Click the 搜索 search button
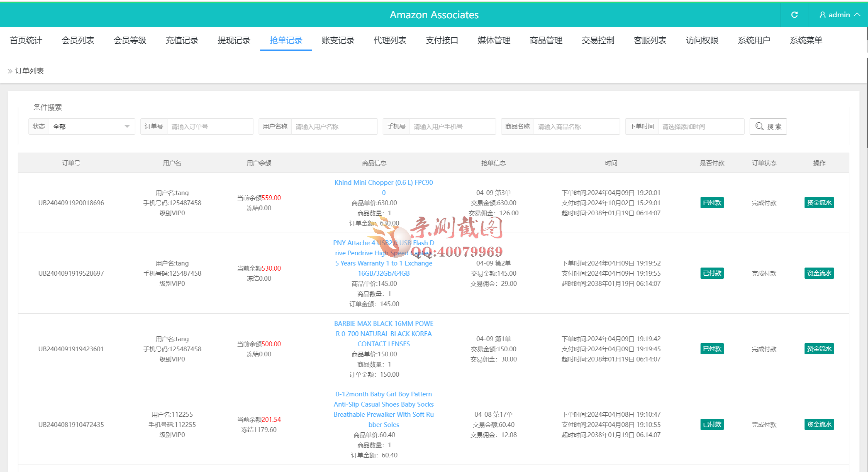 [768, 126]
